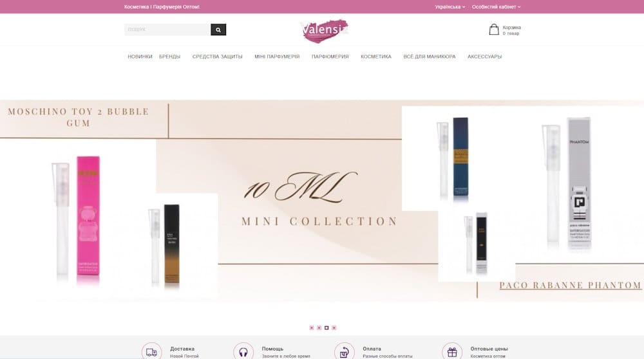644x359 pixels.
Task: Click the Moschino Toy 2 Bubble Gum title
Action: (x=79, y=117)
